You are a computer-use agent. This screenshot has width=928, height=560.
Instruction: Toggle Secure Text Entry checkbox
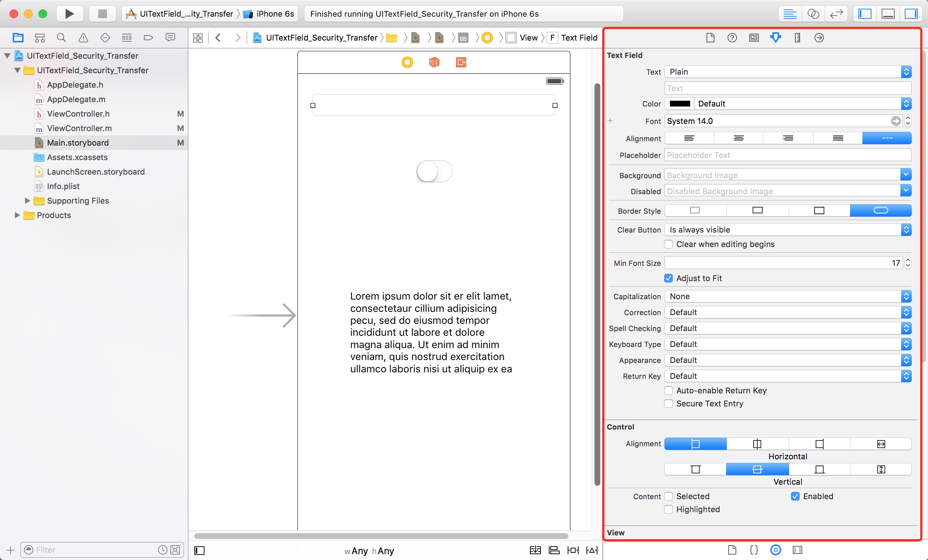pos(668,404)
